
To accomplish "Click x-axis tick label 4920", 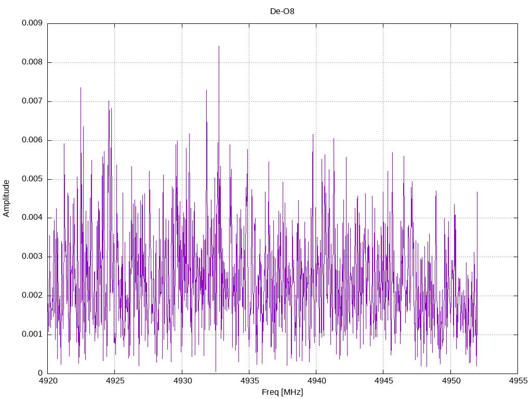I will click(48, 381).
